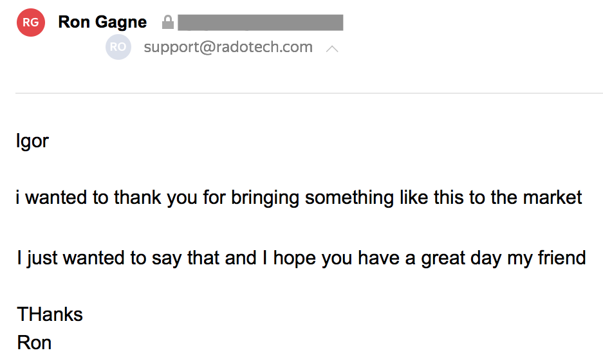This screenshot has height=364, width=603.
Task: Click the red RG sender avatar
Action: [30, 23]
